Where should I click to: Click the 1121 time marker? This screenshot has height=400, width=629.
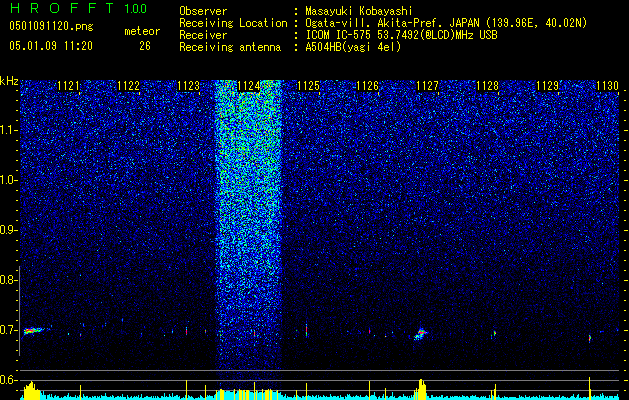(x=68, y=85)
